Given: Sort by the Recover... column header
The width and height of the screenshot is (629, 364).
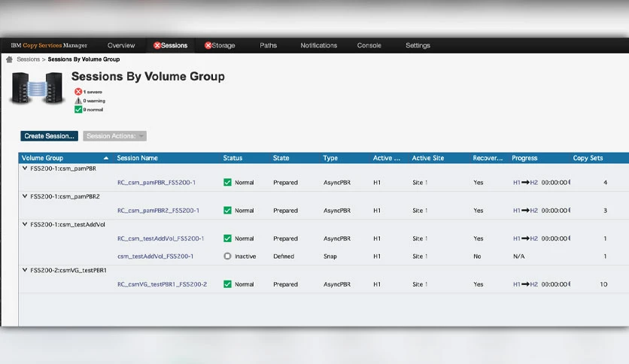Looking at the screenshot, I should pyautogui.click(x=488, y=158).
